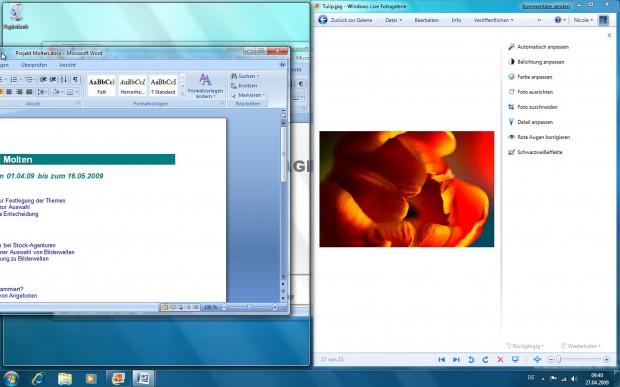Screen dimensions: 620x387
Task: Apply the Hervorhebung style in Word
Action: (132, 85)
